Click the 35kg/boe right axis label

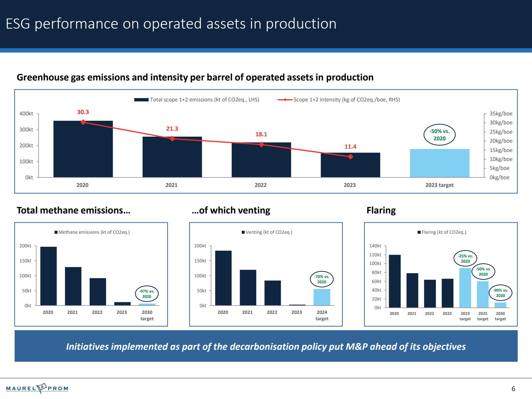tap(501, 114)
